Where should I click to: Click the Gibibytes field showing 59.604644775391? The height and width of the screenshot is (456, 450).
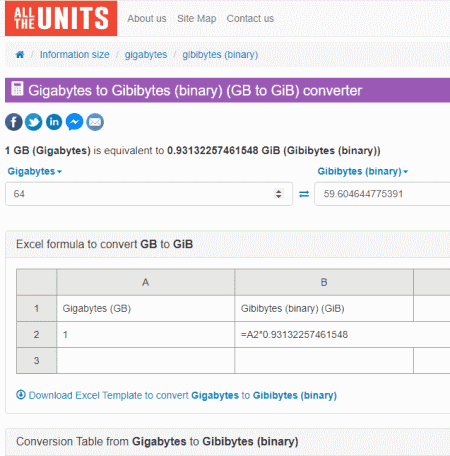382,194
